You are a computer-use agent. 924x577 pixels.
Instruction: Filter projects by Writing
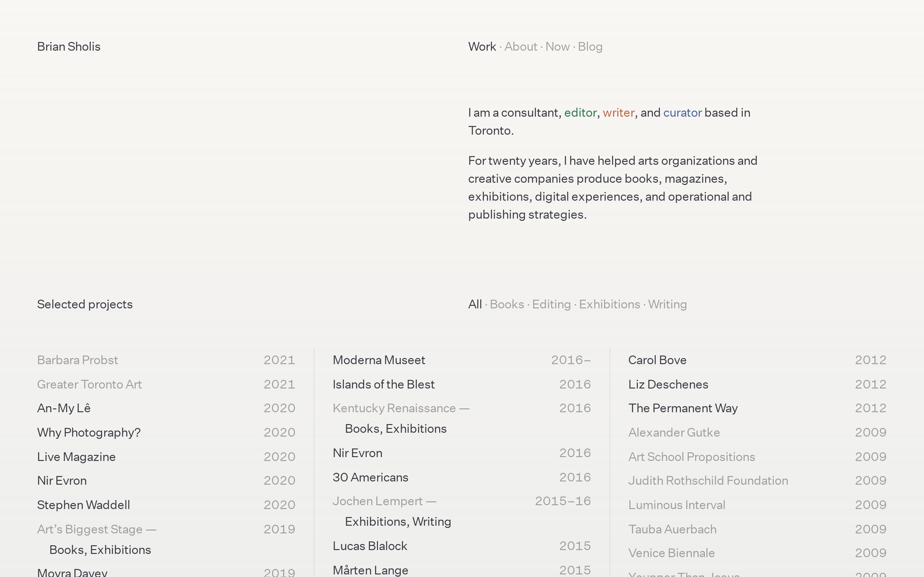(x=667, y=304)
